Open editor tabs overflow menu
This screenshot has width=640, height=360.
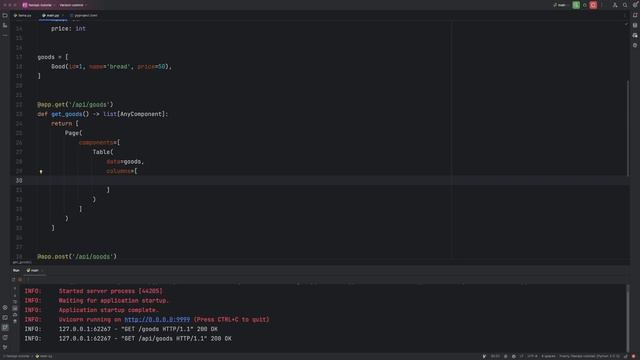click(624, 16)
